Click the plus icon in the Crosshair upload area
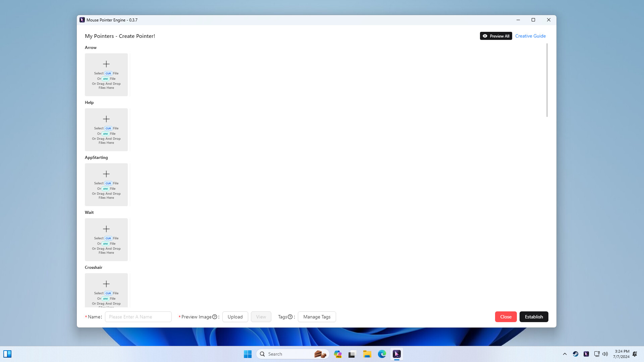644x362 pixels. pyautogui.click(x=106, y=284)
